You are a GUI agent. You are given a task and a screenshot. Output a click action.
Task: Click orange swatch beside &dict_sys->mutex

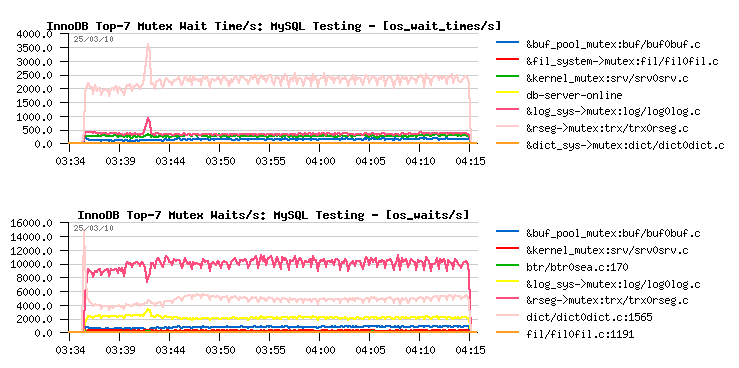[507, 142]
